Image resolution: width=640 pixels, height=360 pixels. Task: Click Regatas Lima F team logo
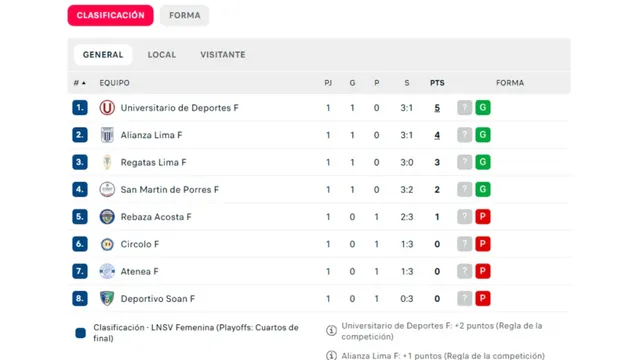107,162
